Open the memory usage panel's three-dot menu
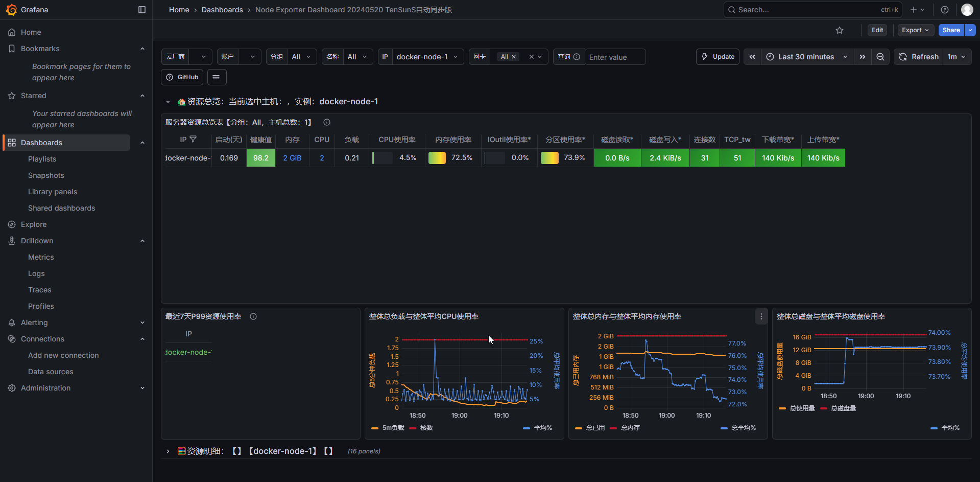Image resolution: width=980 pixels, height=482 pixels. tap(761, 316)
